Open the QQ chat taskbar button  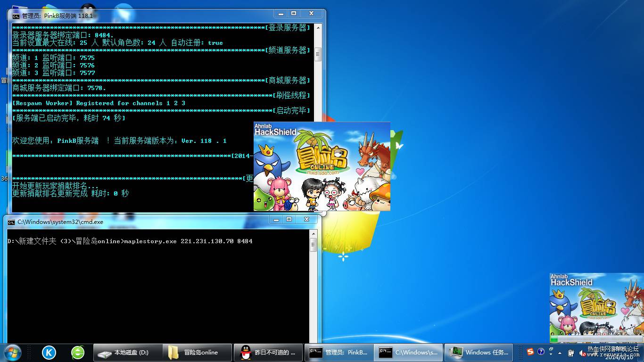(x=268, y=352)
